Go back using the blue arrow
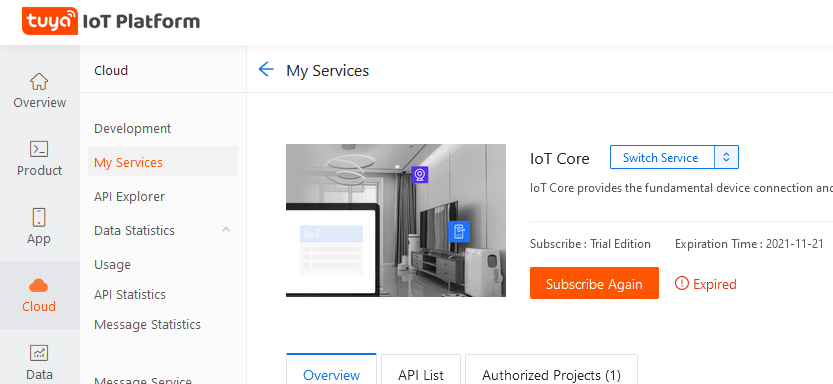This screenshot has height=384, width=833. 265,70
